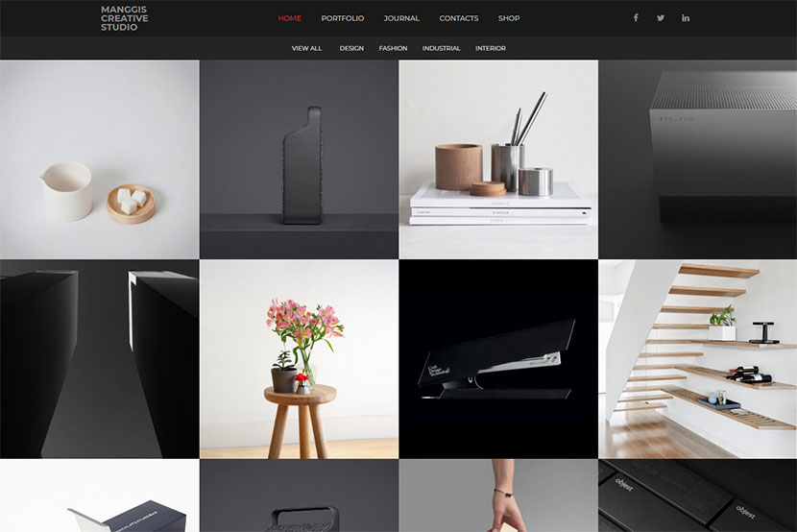This screenshot has height=532, width=797.
Task: Open the dark folded card thumbnail
Action: (100, 496)
